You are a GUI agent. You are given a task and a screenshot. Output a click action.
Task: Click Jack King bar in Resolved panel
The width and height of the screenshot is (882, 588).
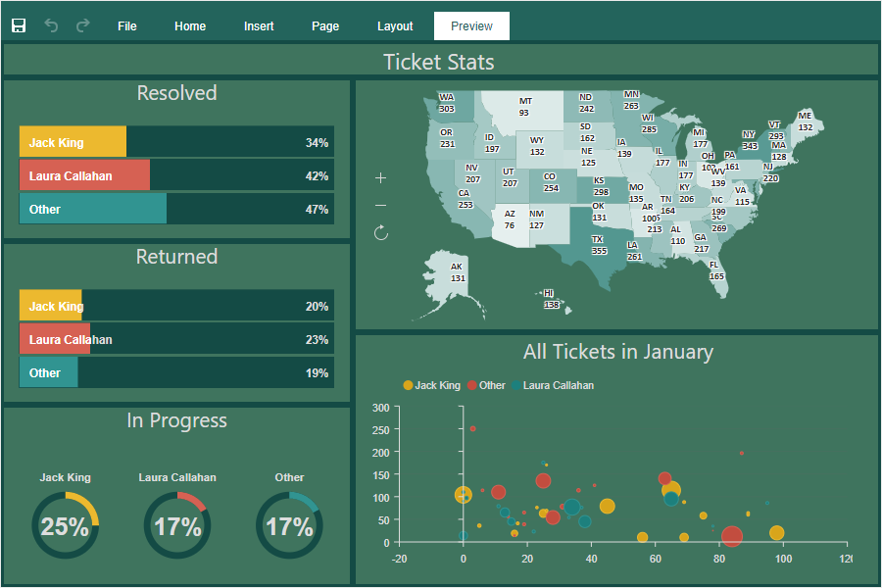[x=176, y=142]
